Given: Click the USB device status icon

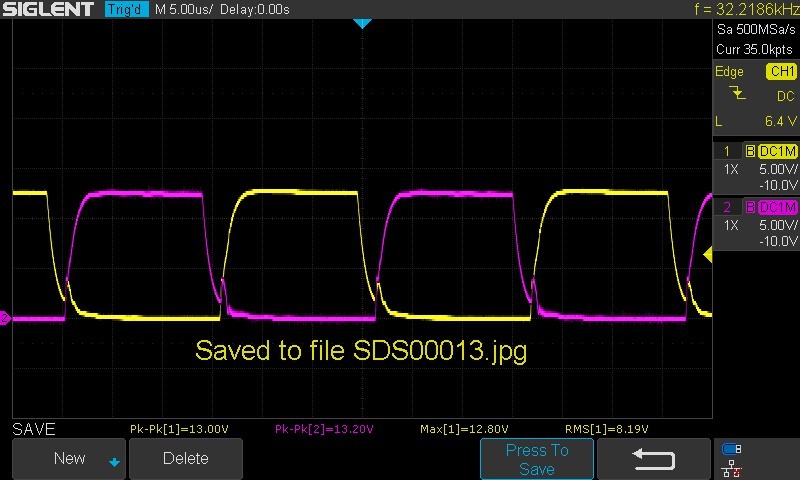Looking at the screenshot, I should (731, 449).
